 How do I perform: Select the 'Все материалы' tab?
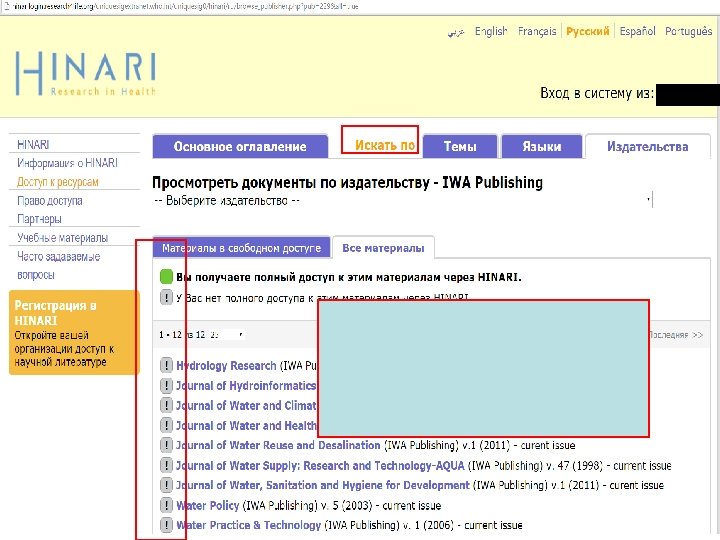383,248
